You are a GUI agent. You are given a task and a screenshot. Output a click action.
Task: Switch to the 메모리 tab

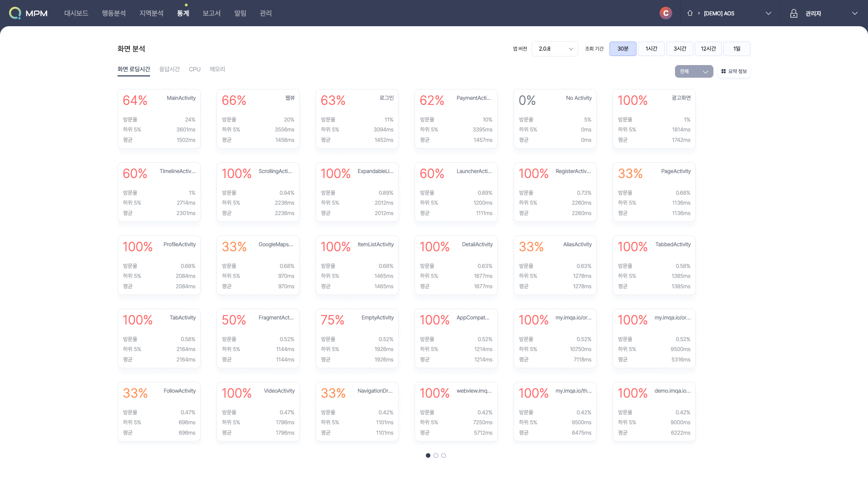click(217, 69)
